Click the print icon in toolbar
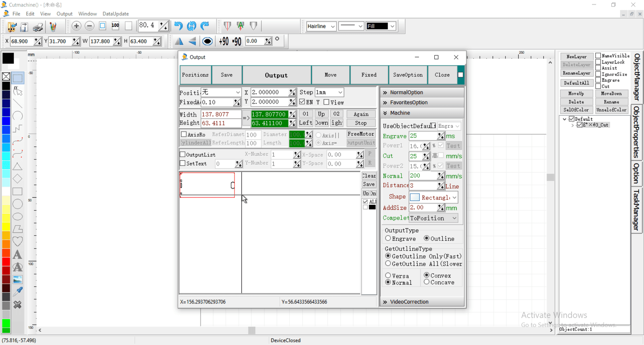Screen dimensions: 644x345 click(38, 27)
